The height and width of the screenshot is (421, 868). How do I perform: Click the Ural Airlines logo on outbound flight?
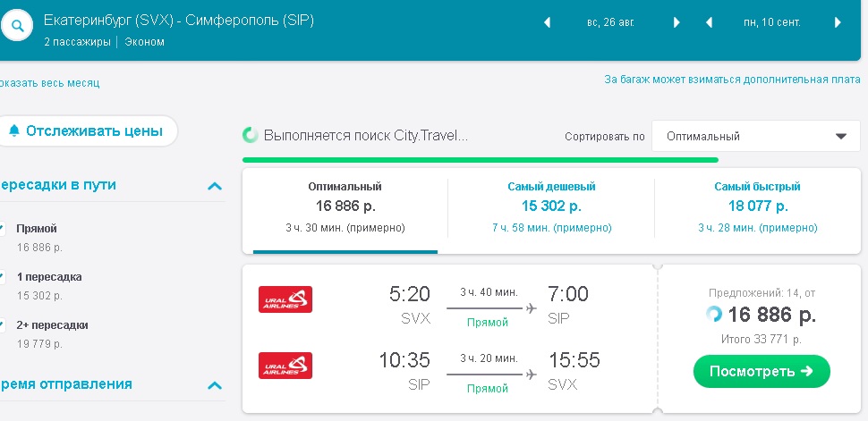[x=285, y=299]
